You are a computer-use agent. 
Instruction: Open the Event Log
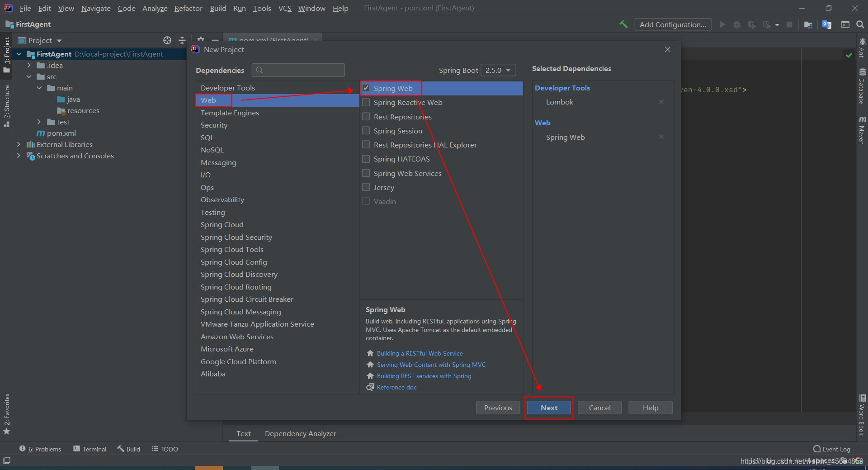(x=832, y=449)
